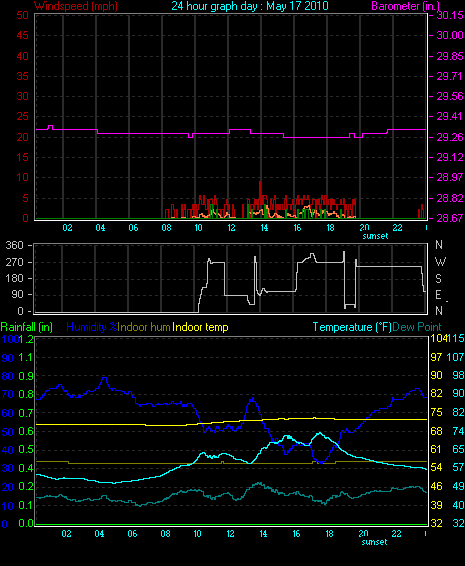Select the 28.82 barometer scale value
465x566 pixels.
(x=450, y=198)
